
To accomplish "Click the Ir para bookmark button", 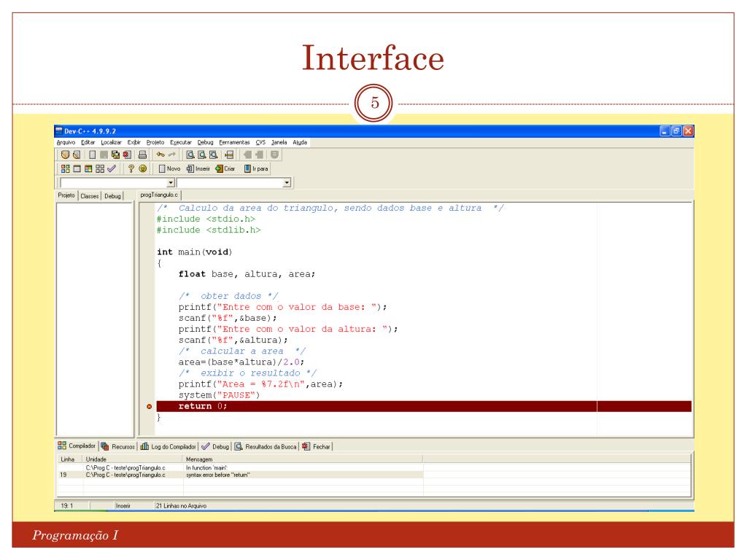I will click(x=256, y=168).
